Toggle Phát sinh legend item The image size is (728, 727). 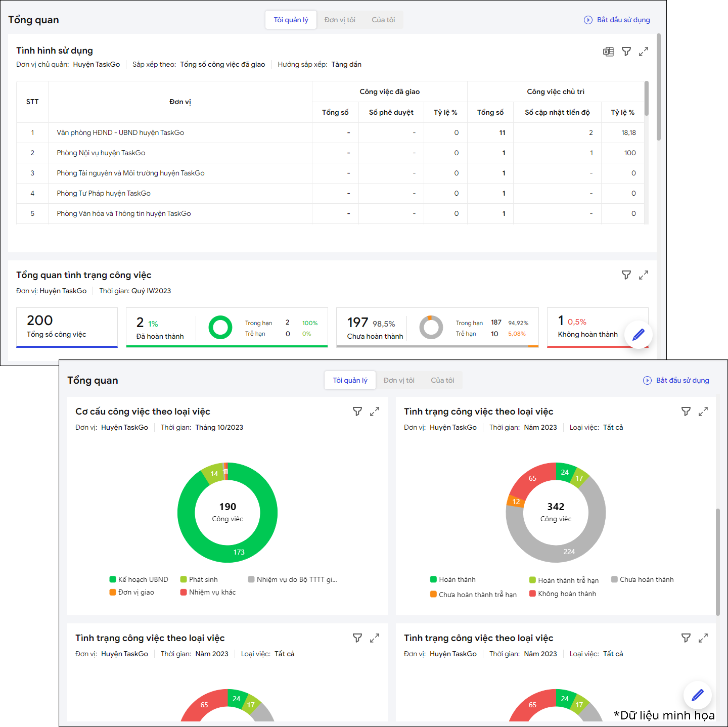click(199, 579)
